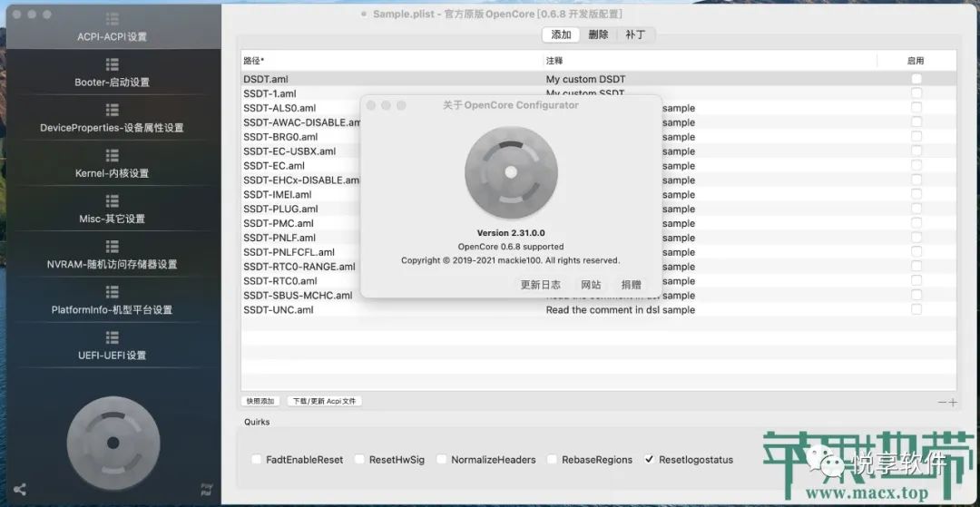980x507 pixels.
Task: Open the NVRAM-随机访问存储器设置 sidebar section
Action: click(113, 256)
